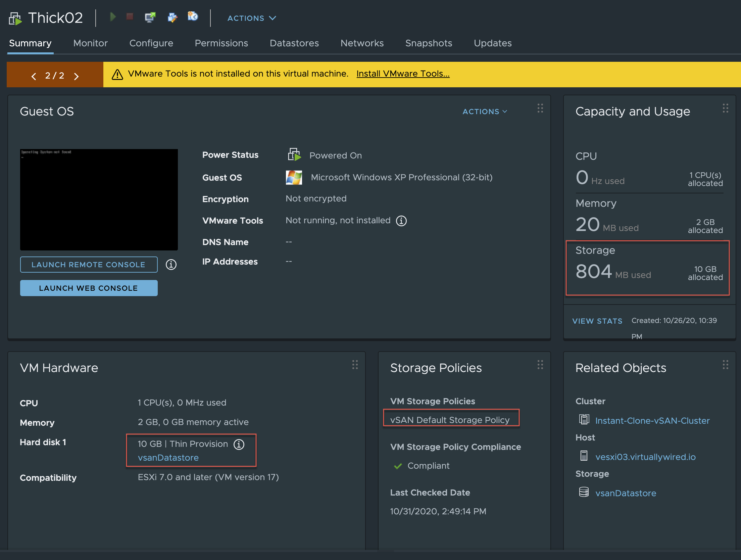Click info icon beside VMware Tools status

[401, 221]
